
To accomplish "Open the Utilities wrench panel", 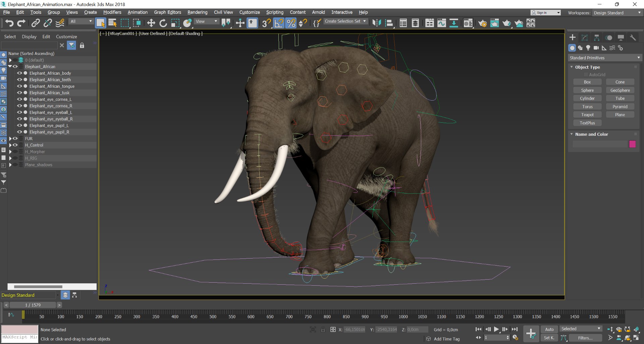I will point(633,38).
